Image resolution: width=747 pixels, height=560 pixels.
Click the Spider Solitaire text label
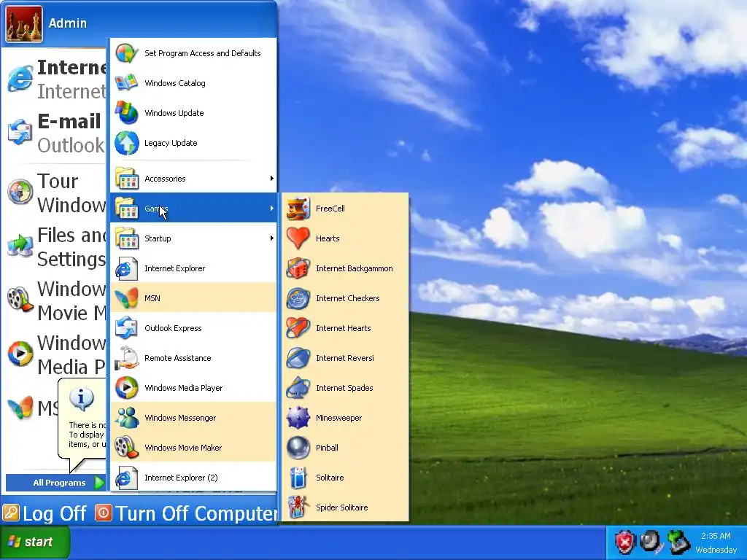(x=341, y=507)
